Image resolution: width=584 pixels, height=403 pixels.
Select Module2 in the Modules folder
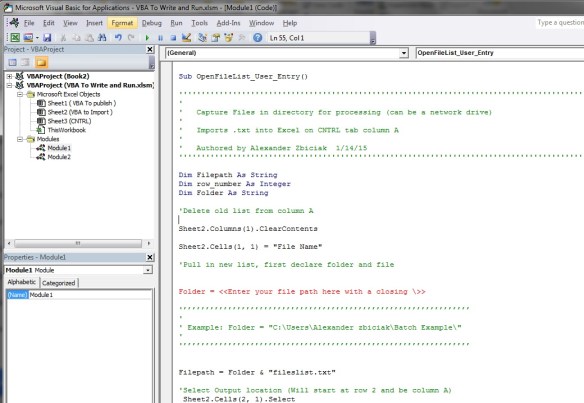[59, 157]
